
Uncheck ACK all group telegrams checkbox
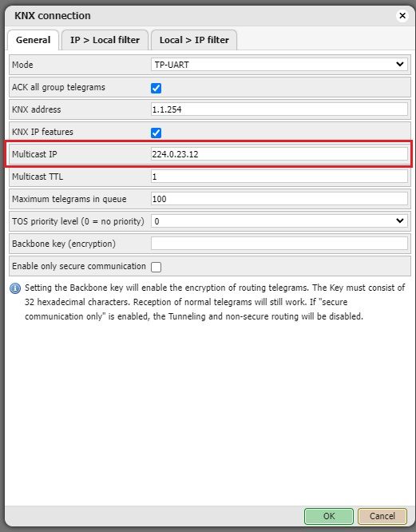coord(156,88)
